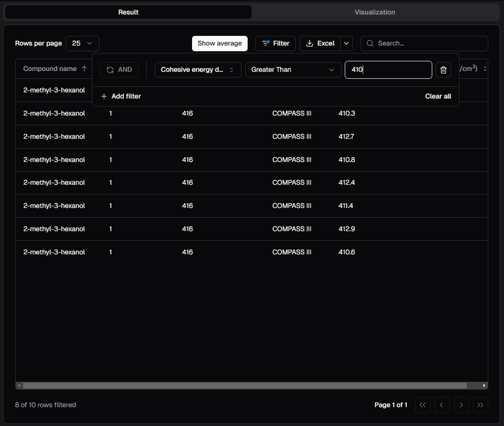Click Clear all filters

[437, 96]
